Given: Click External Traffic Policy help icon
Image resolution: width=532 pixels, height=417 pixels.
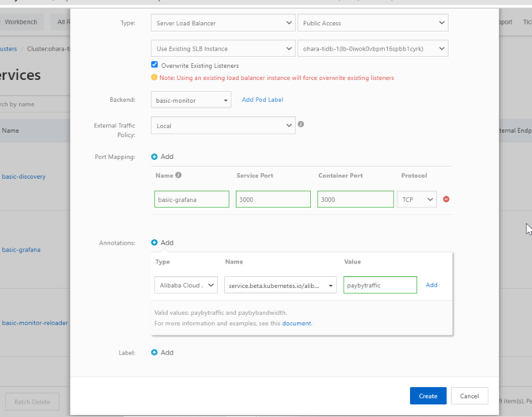Looking at the screenshot, I should point(301,124).
